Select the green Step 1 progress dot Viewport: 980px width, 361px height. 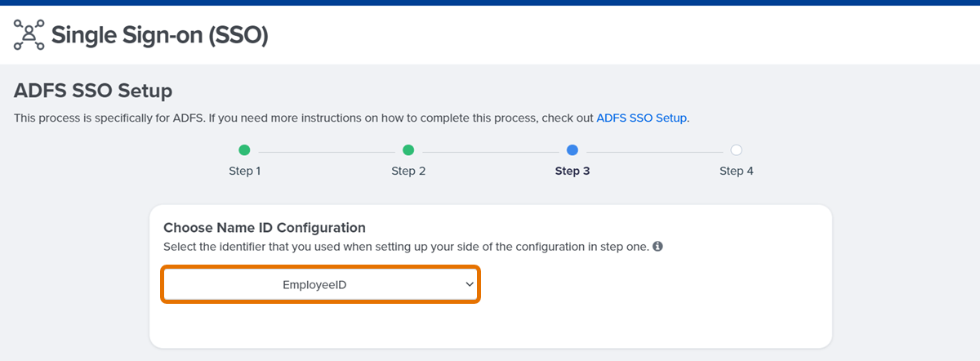click(244, 150)
